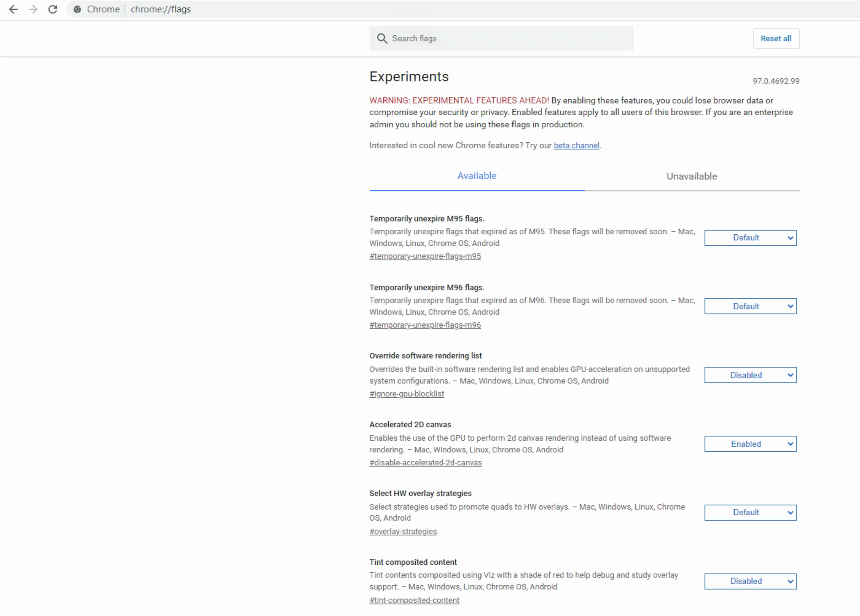Screen dimensions: 860x616
Task: Click the #ignore-gpu-blocklist anchor link
Action: click(407, 394)
